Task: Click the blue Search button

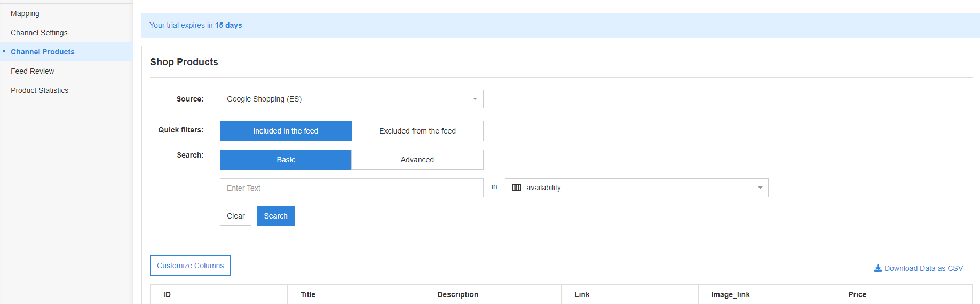Action: pos(275,216)
